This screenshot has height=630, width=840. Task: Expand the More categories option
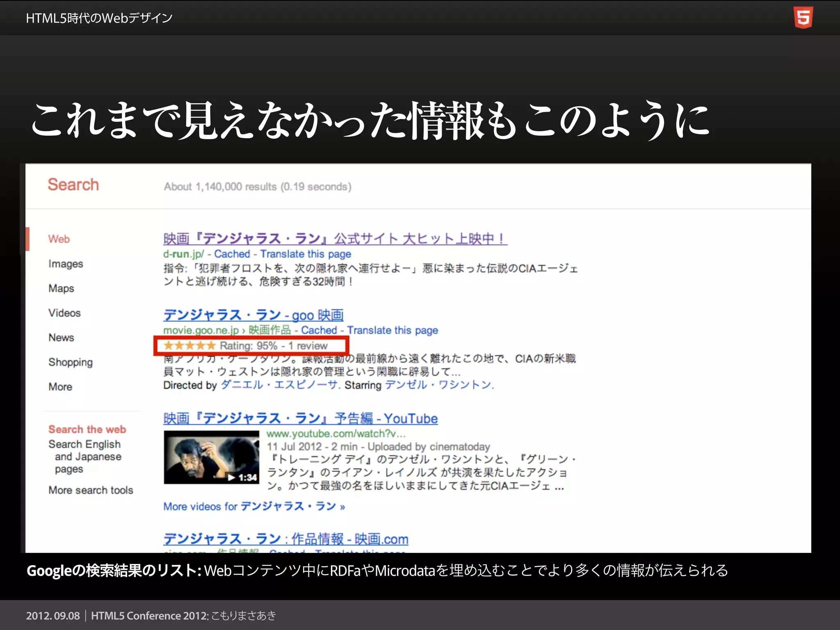coord(60,387)
